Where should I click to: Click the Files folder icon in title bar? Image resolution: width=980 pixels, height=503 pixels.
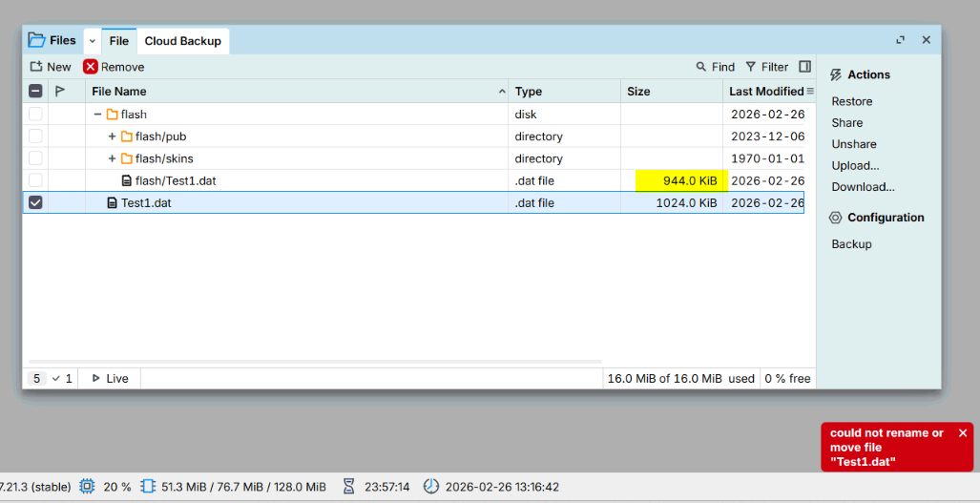click(37, 40)
